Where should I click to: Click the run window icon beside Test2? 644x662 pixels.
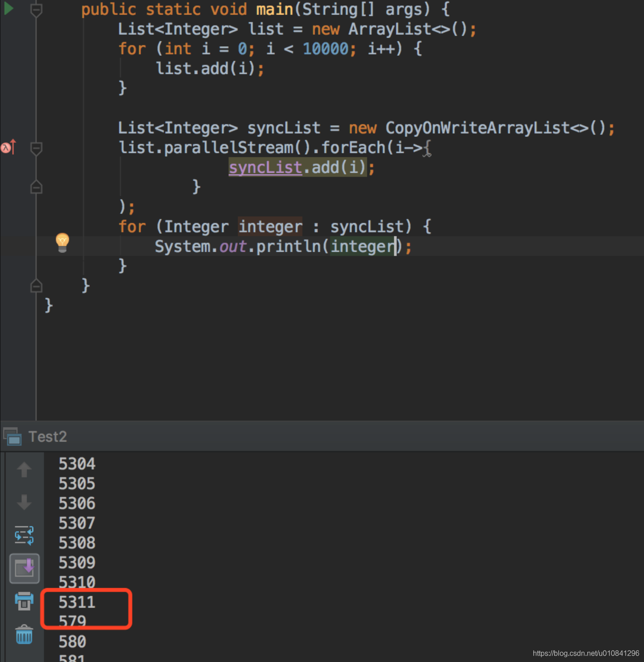pos(13,437)
